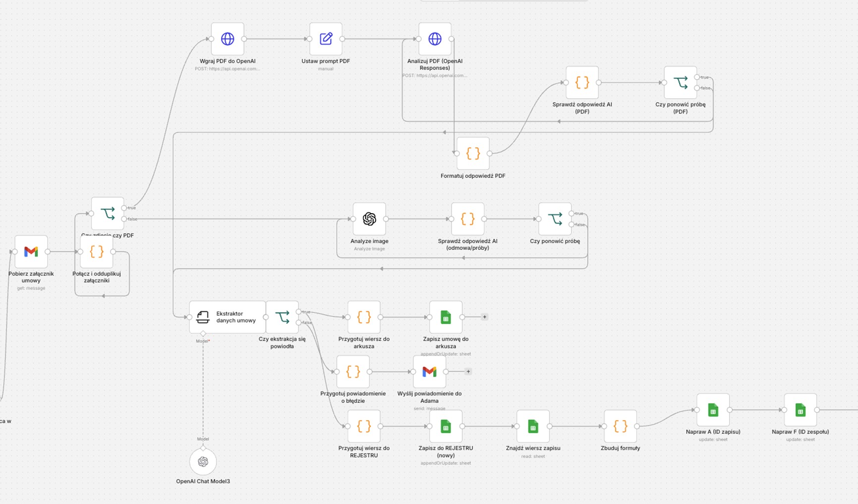Viewport: 858px width, 504px height.
Task: Select Sprawdź odpowiedź AI (odmowa/próby) node
Action: (x=467, y=219)
